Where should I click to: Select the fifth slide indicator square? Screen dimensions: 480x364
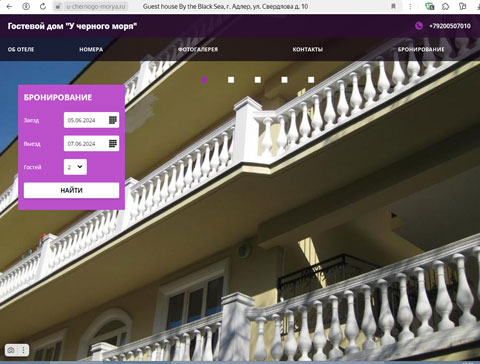(x=311, y=80)
